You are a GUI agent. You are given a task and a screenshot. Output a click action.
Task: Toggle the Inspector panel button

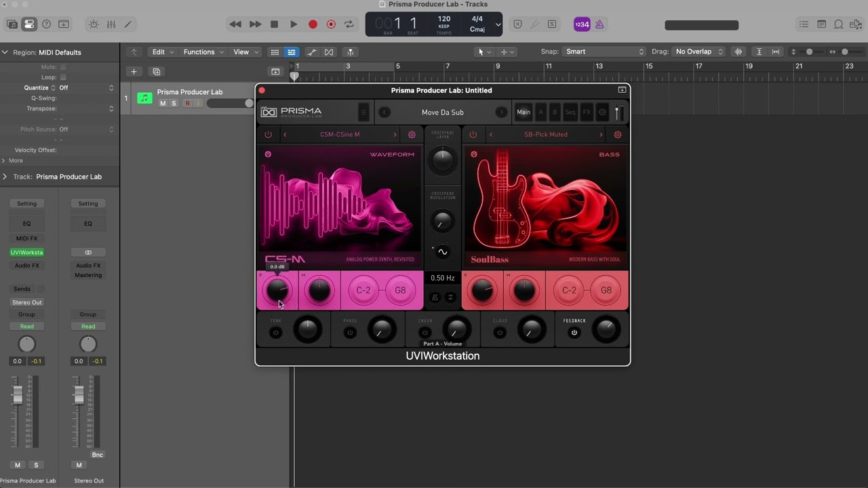(29, 24)
